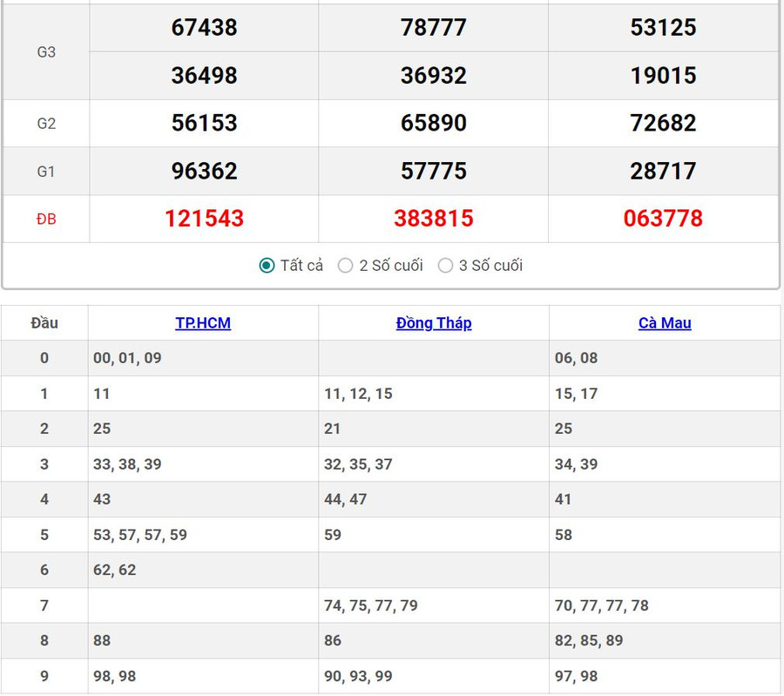Click the 'Đầu' column header
This screenshot has width=784, height=696.
click(x=44, y=323)
